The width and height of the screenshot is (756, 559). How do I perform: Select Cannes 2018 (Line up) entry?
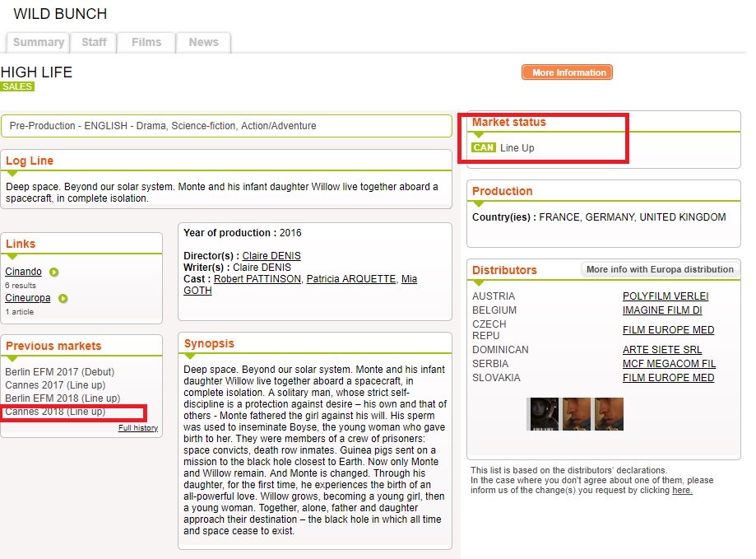click(55, 412)
